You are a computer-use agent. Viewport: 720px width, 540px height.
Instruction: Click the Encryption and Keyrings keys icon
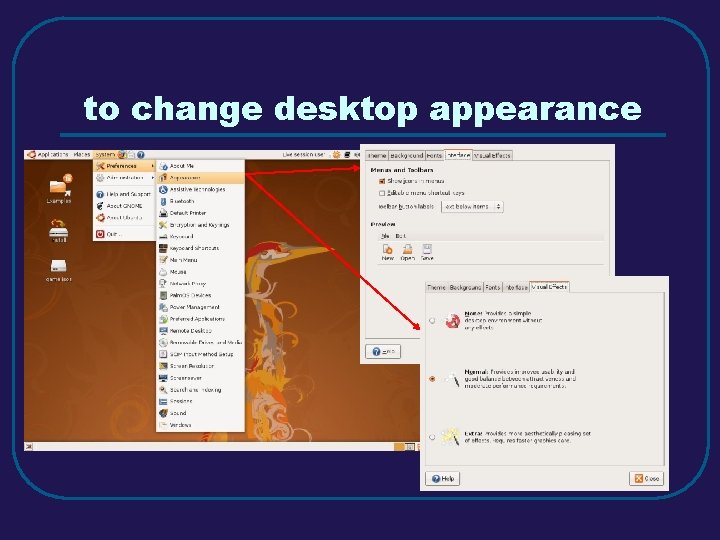click(x=163, y=225)
